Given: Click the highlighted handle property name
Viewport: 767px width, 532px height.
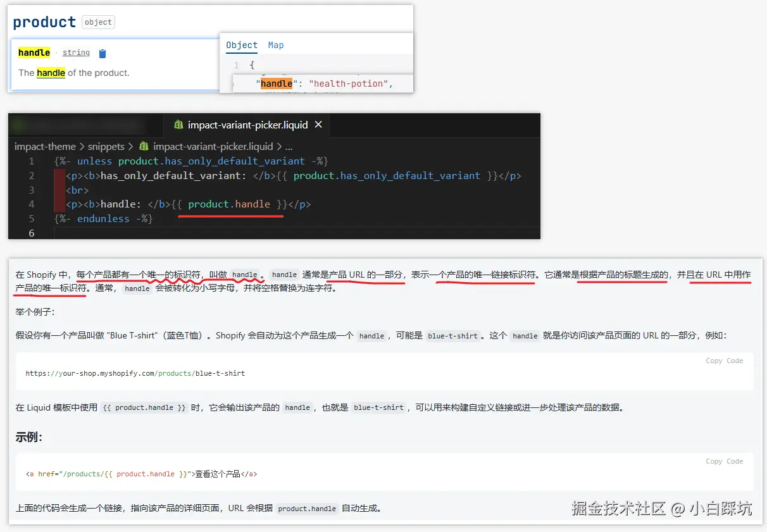Looking at the screenshot, I should point(34,53).
